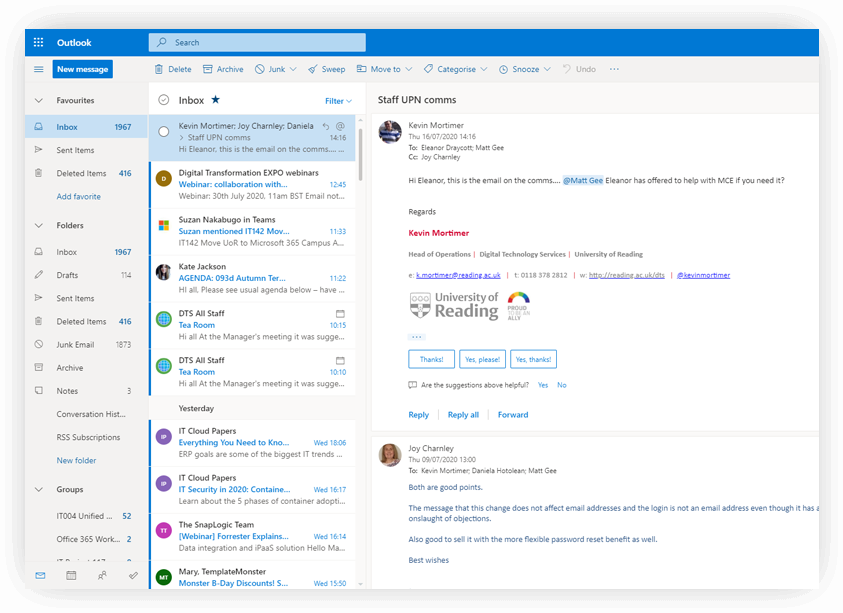This screenshot has width=843, height=613.
Task: Click the message list scroll down arrow
Action: [360, 584]
